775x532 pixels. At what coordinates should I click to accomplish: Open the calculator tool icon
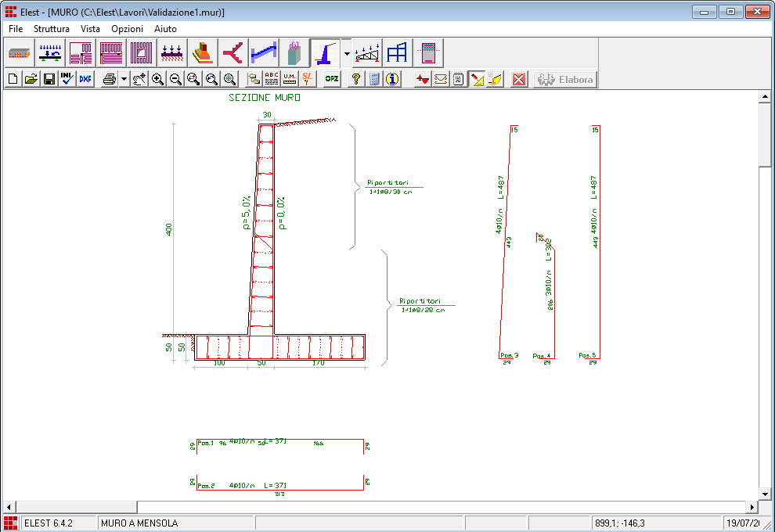pos(374,79)
